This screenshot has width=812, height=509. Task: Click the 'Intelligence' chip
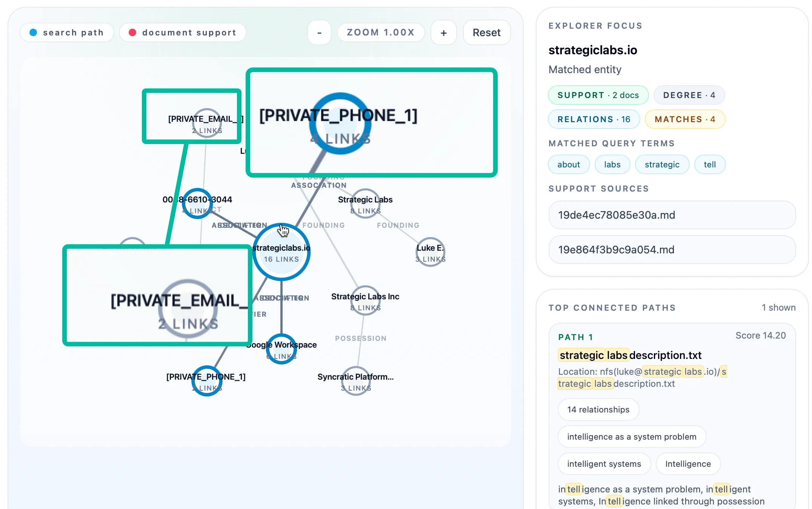click(x=688, y=464)
